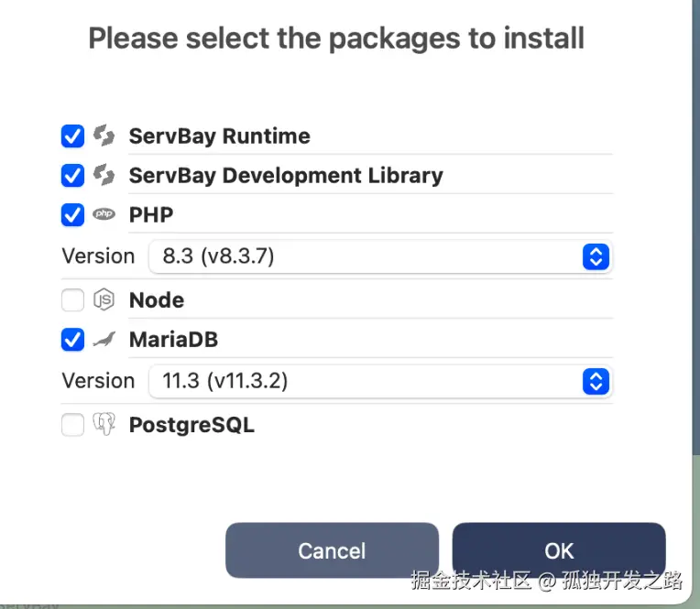The width and height of the screenshot is (700, 609).
Task: Select the Node package label
Action: [x=157, y=299]
